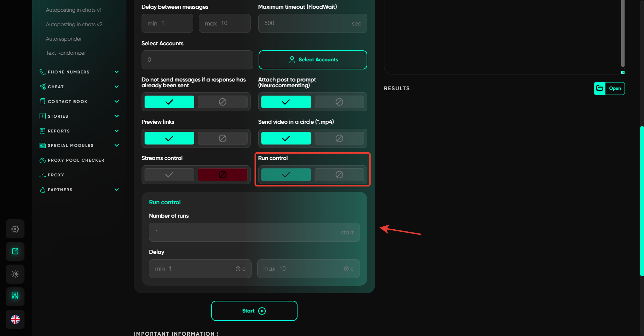This screenshot has width=644, height=336.
Task: Disable Preview links option
Action: coord(222,138)
